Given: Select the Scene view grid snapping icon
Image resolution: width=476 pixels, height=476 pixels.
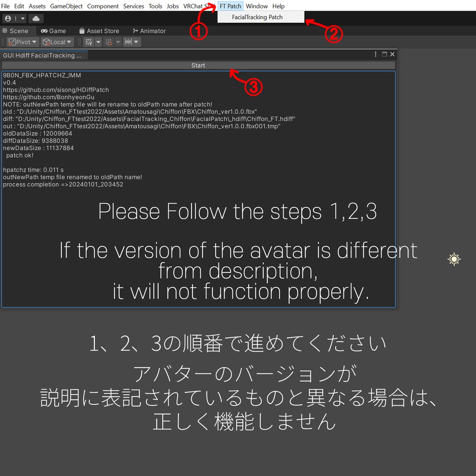Looking at the screenshot, I should (110, 42).
